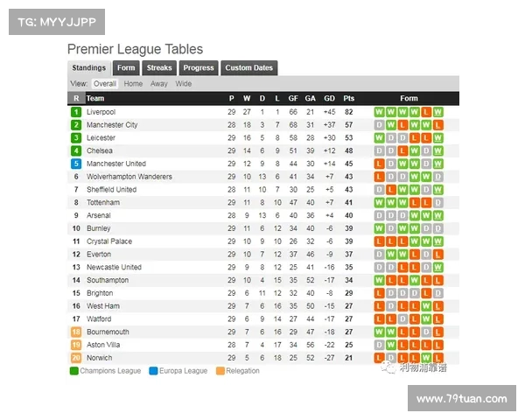Open the Custom Dates tab
The image size is (525, 420).
(x=249, y=68)
